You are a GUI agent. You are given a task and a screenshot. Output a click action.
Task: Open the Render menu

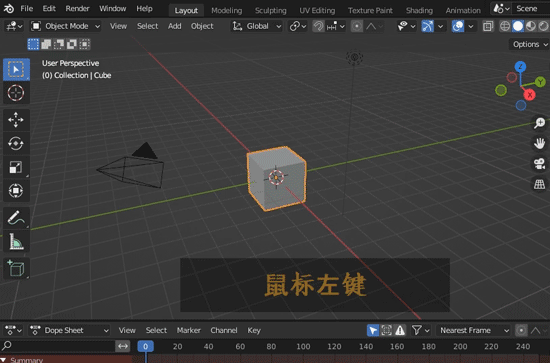pos(77,8)
